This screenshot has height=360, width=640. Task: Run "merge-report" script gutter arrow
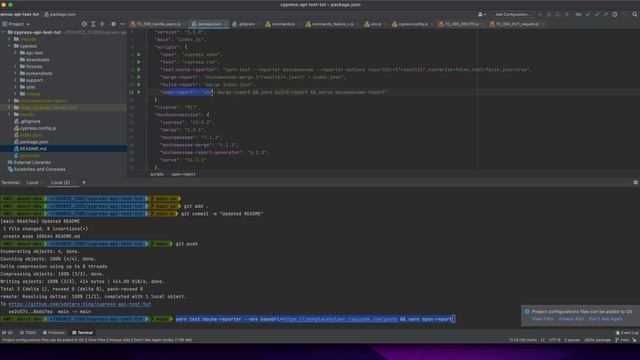tap(139, 77)
